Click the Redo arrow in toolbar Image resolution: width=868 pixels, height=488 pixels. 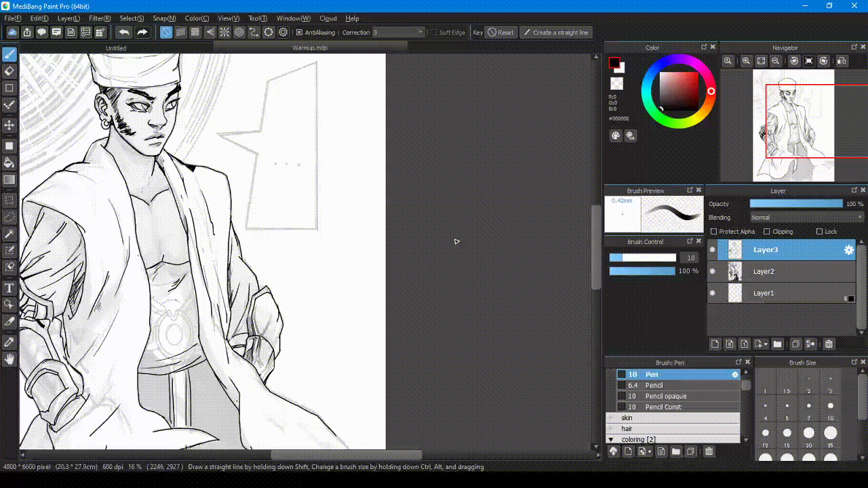(x=142, y=32)
